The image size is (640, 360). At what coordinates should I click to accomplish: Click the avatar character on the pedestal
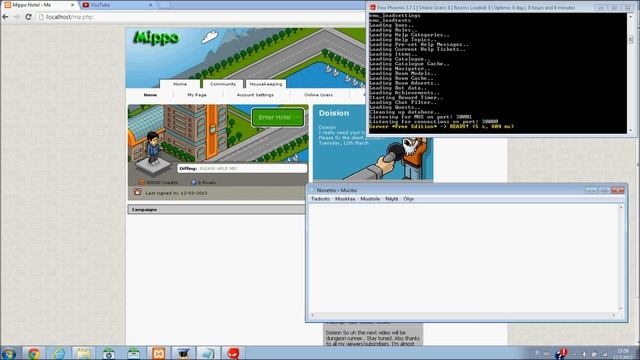point(153,148)
